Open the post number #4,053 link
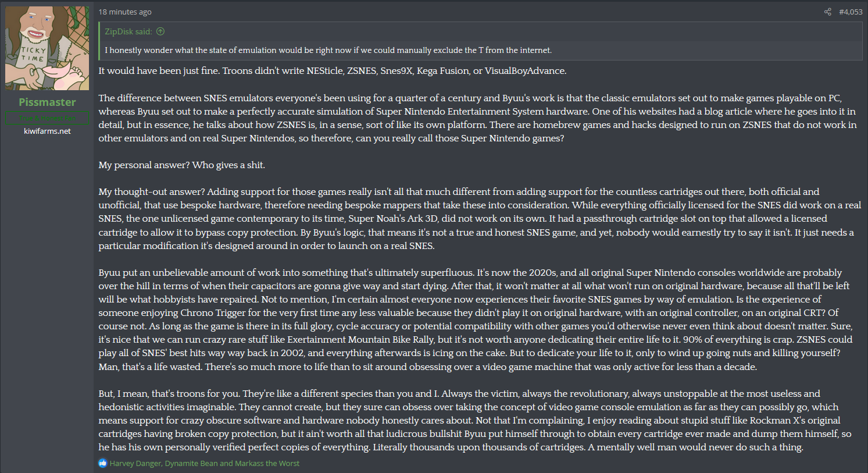868x473 pixels. click(x=851, y=12)
